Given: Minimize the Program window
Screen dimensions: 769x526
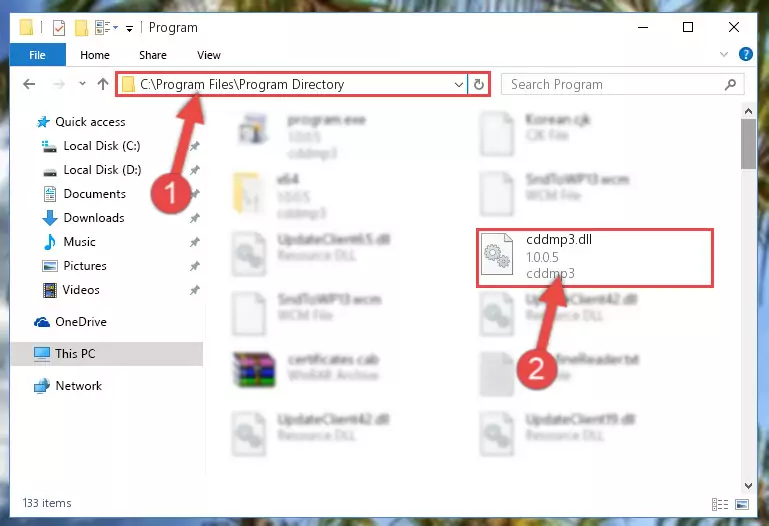Looking at the screenshot, I should pyautogui.click(x=643, y=27).
